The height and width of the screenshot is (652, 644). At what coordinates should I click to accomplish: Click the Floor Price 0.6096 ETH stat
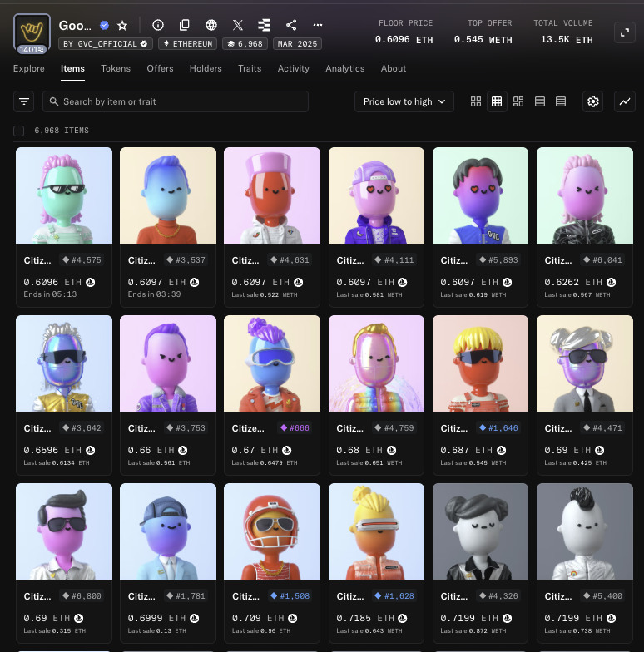[404, 32]
